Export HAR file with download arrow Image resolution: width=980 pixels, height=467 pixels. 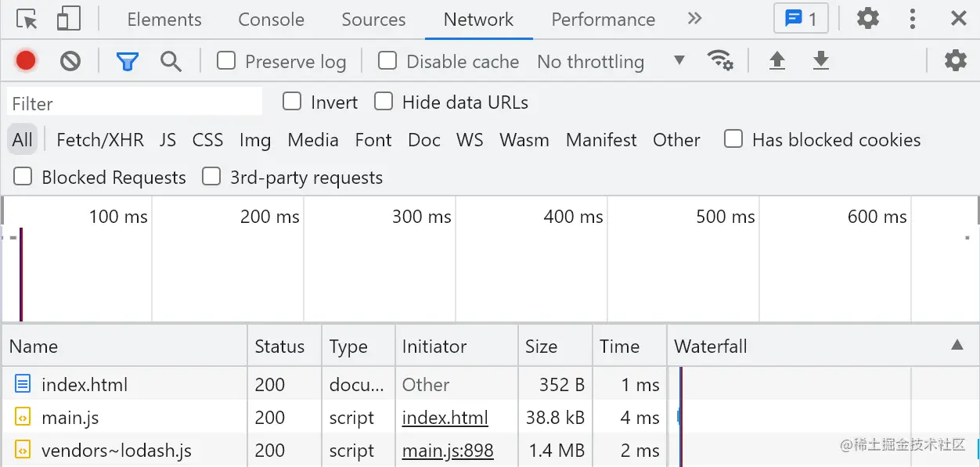820,61
